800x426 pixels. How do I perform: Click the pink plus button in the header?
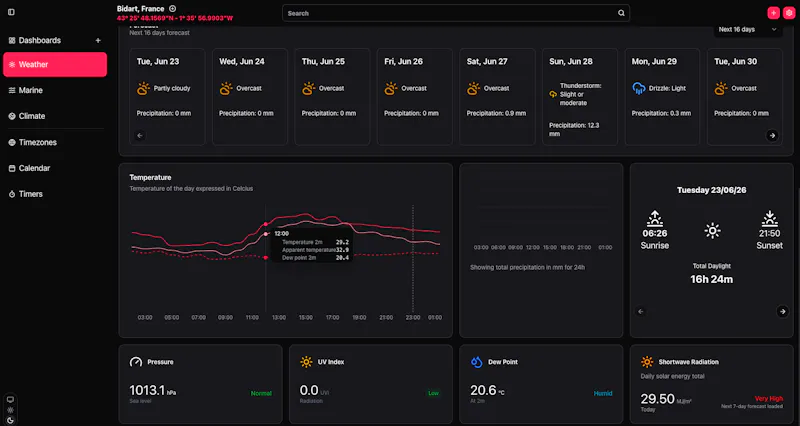pos(773,13)
